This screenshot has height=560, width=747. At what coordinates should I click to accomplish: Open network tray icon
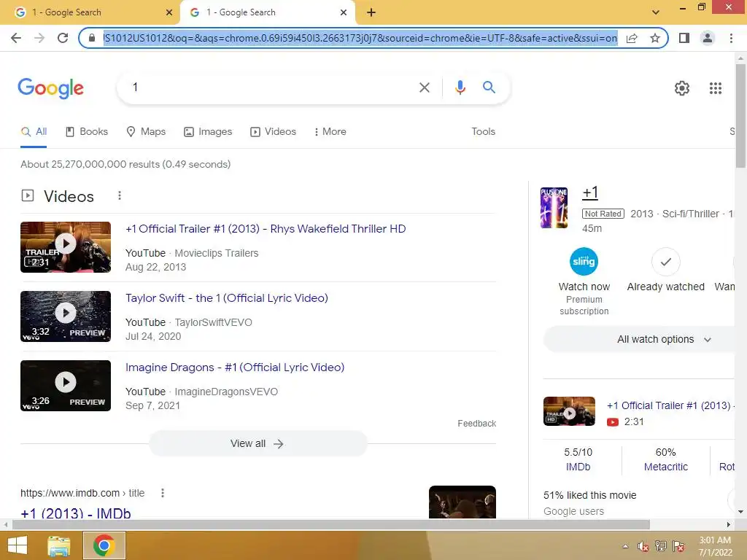click(660, 546)
